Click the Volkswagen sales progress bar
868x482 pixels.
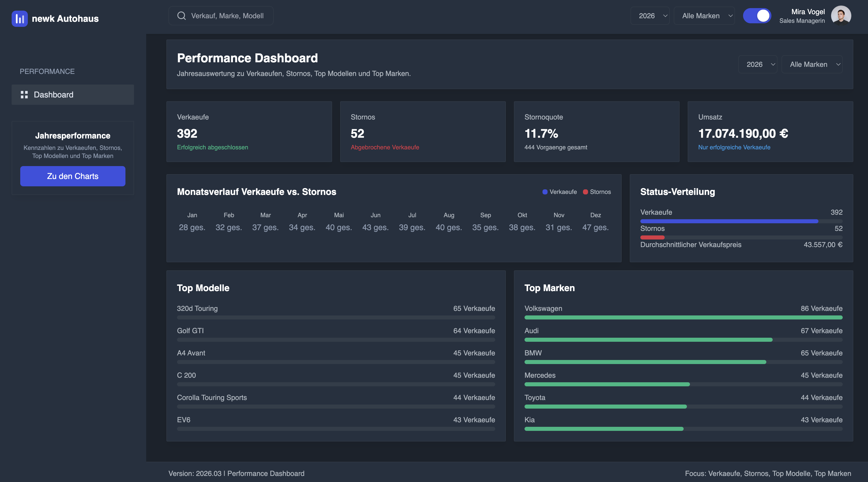coord(683,317)
